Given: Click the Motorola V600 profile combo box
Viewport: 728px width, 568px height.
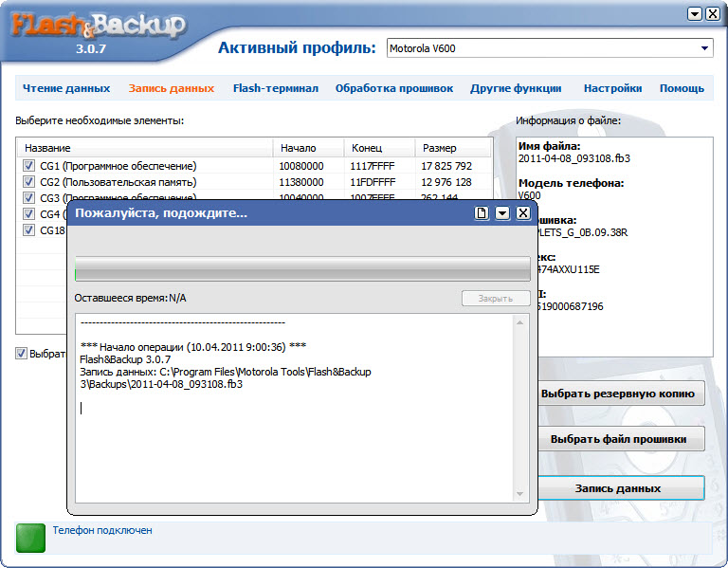Looking at the screenshot, I should [x=550, y=48].
